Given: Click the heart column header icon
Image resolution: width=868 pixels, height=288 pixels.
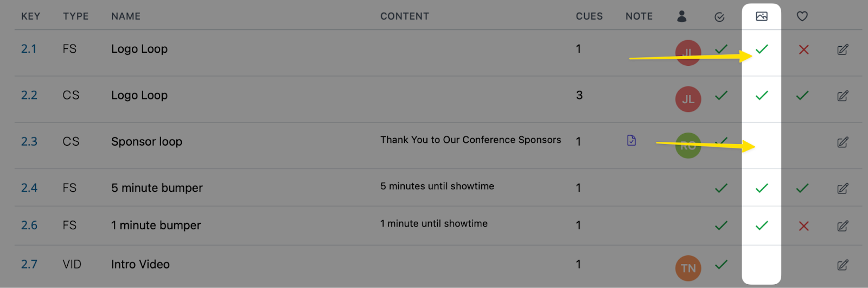Looking at the screenshot, I should (x=802, y=16).
